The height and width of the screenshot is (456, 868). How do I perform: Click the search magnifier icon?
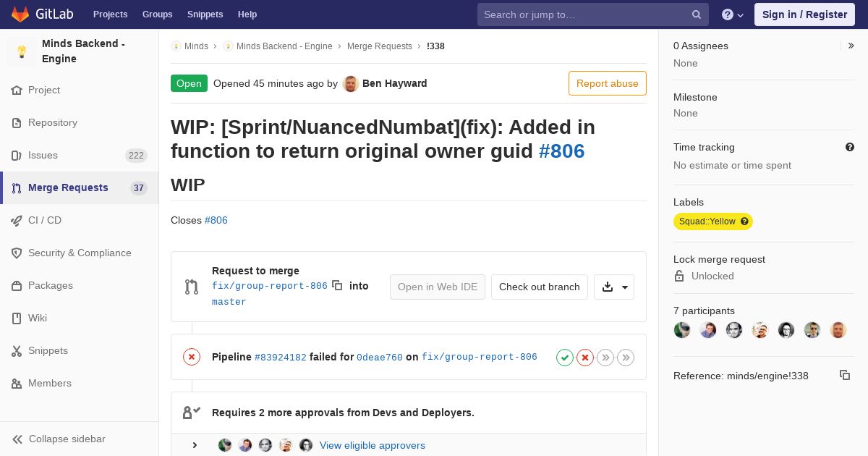coord(697,14)
